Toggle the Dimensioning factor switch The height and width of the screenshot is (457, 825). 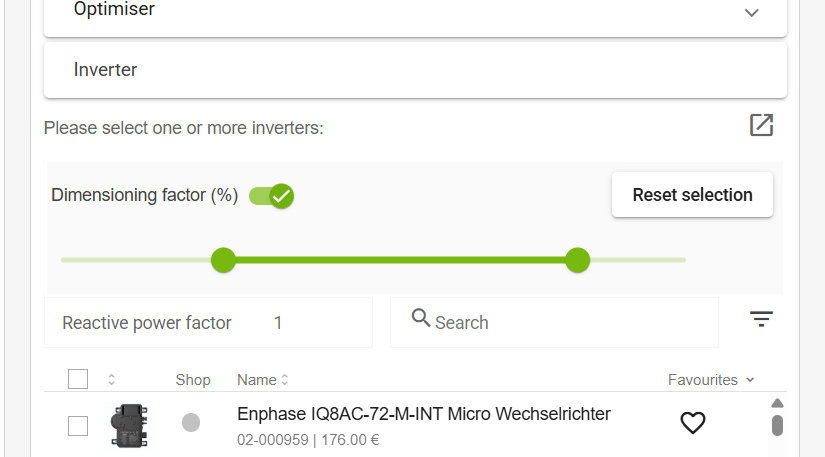coord(271,195)
